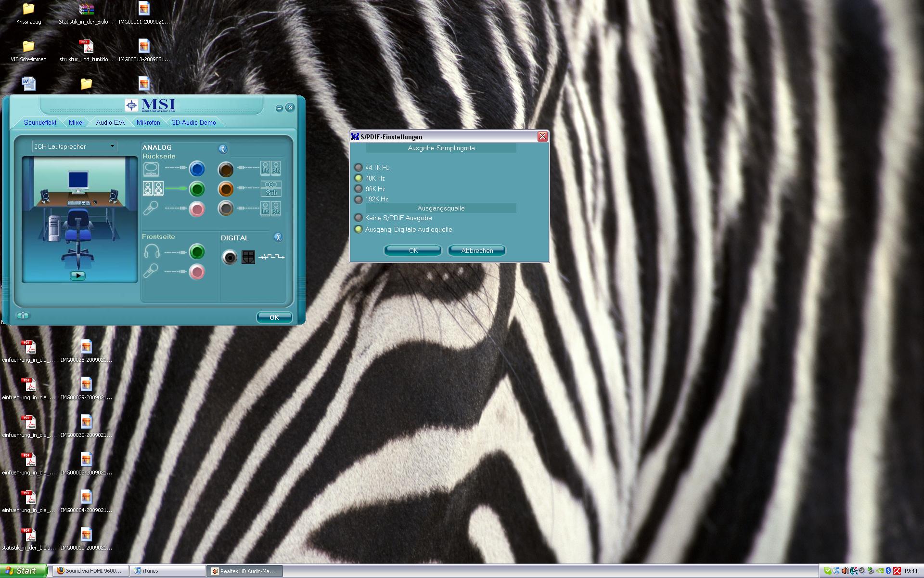This screenshot has width=924, height=578.
Task: Switch to the Mixer tab
Action: 76,122
